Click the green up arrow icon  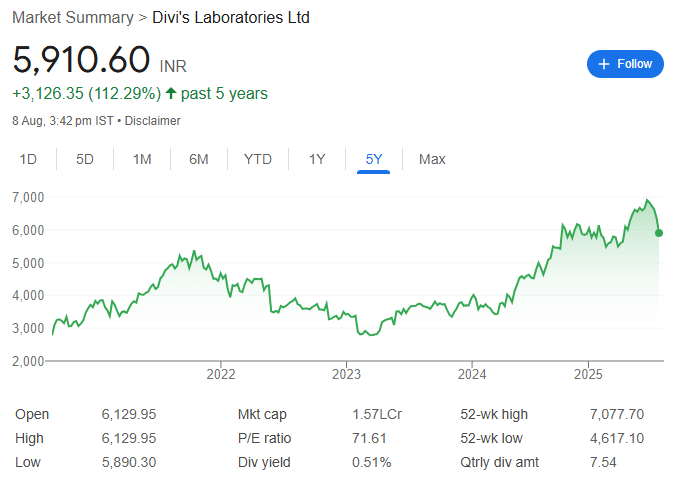[x=171, y=93]
